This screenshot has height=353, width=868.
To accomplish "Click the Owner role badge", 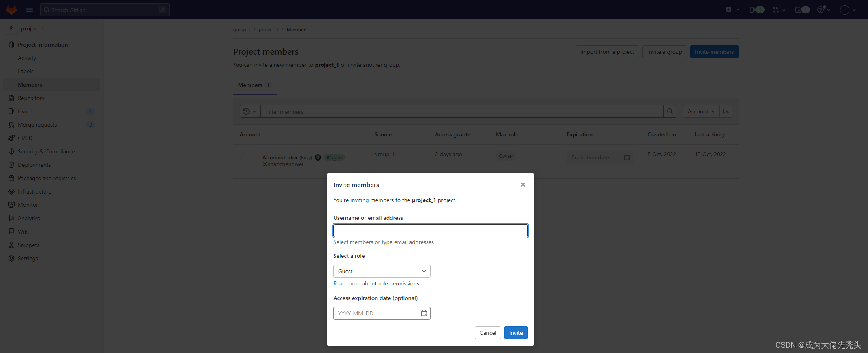I will click(506, 156).
